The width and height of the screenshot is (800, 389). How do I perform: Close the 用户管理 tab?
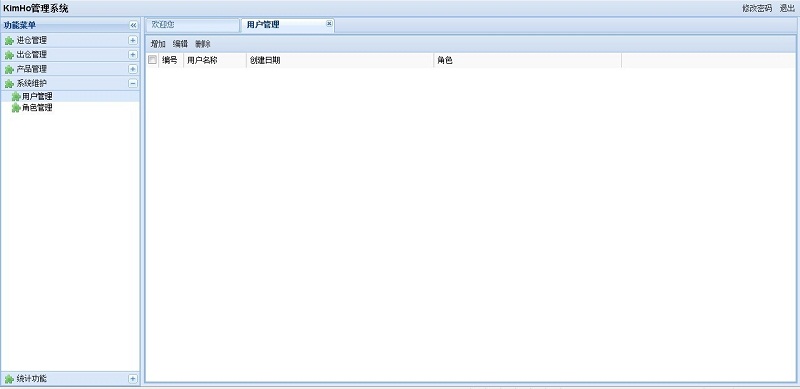click(x=329, y=23)
